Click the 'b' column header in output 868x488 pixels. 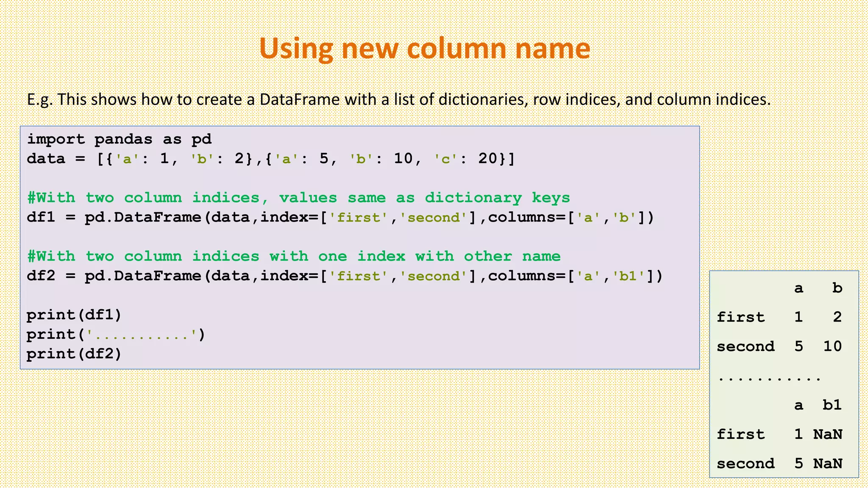point(837,288)
